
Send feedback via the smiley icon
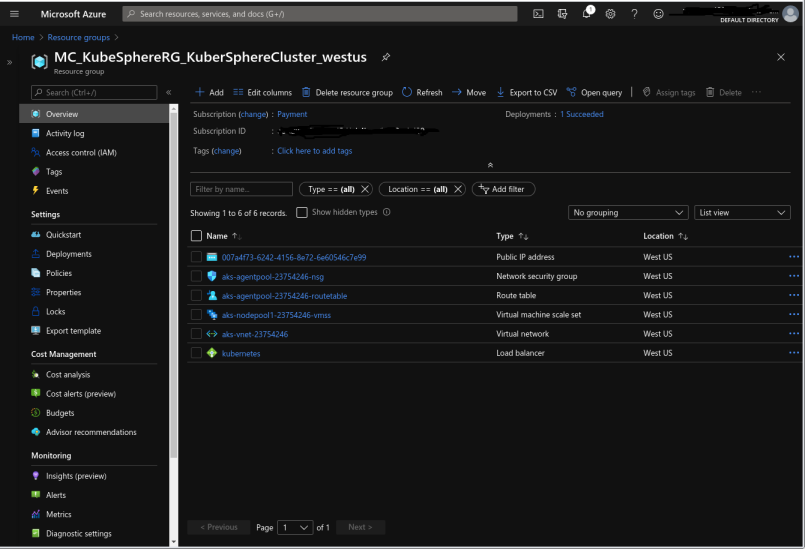(658, 14)
